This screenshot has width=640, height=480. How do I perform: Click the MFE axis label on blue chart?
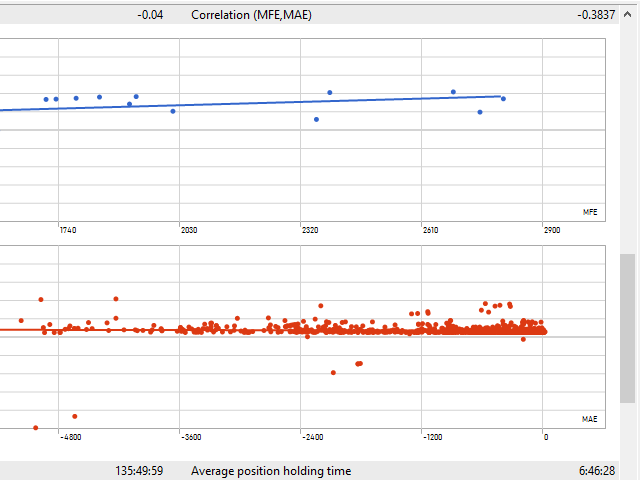click(590, 212)
